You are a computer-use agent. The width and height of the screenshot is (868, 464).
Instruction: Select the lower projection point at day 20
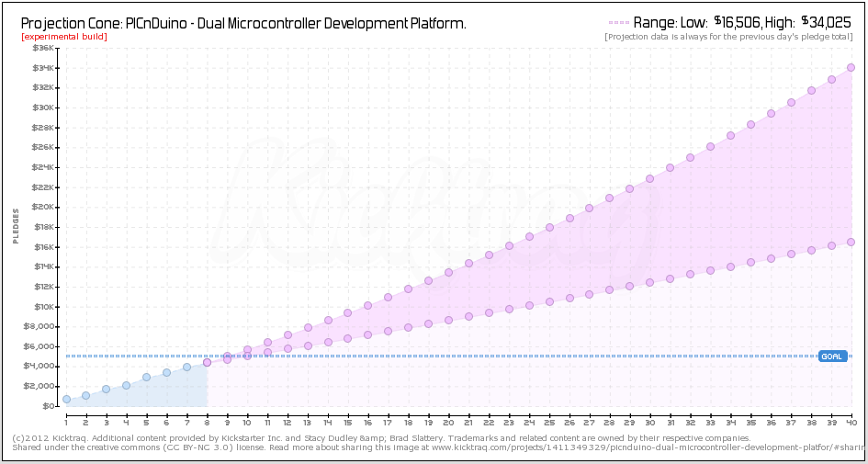[448, 320]
